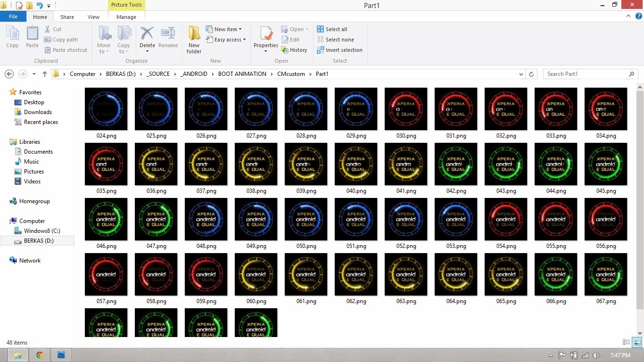Click the Edit command in Open group

[x=290, y=40]
